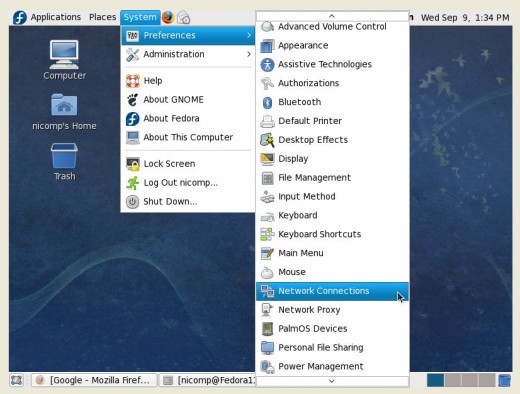The image size is (520, 394).
Task: Click the Help lifebuoy icon
Action: click(133, 81)
